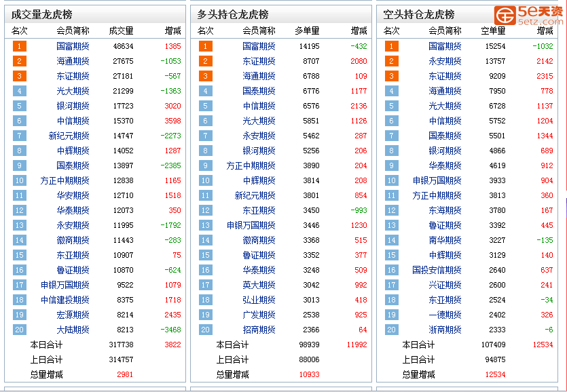Screen dimensions: 567x392
Task: Open 新纪元期货 link in 成交量龙虎榜
Action: 69,136
